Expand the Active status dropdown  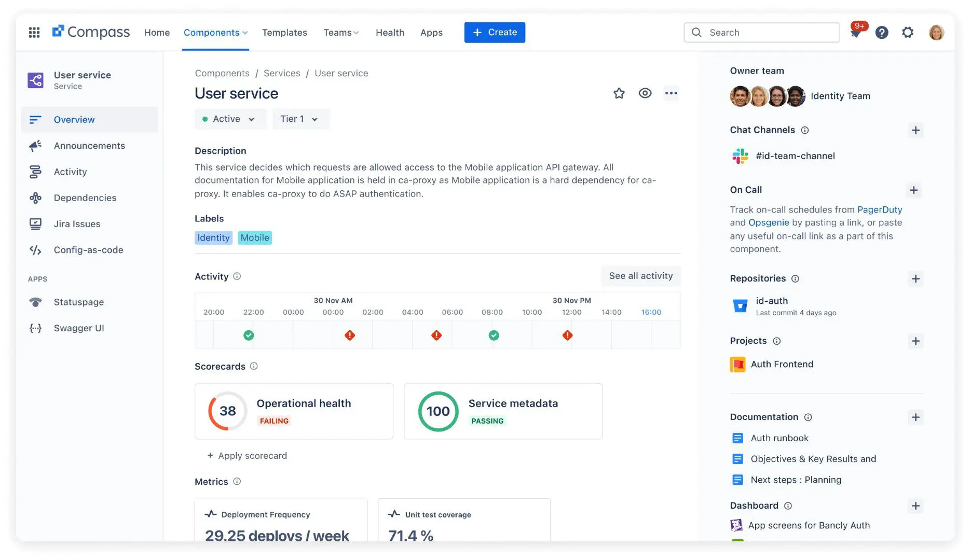pyautogui.click(x=230, y=119)
